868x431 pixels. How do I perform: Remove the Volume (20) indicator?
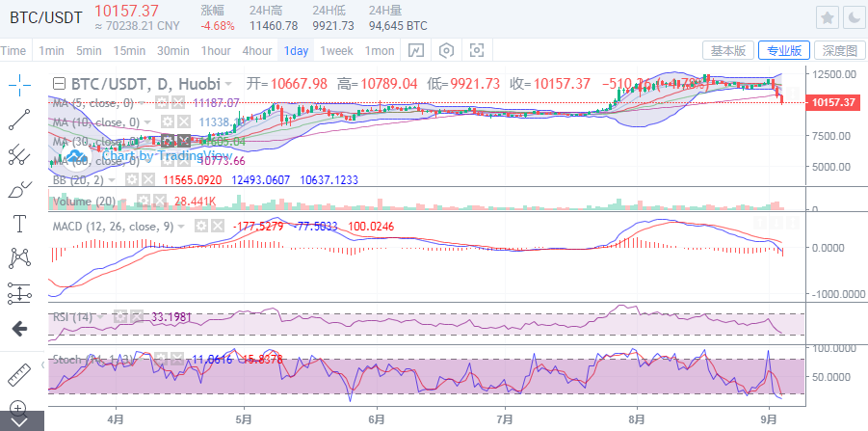click(x=159, y=201)
